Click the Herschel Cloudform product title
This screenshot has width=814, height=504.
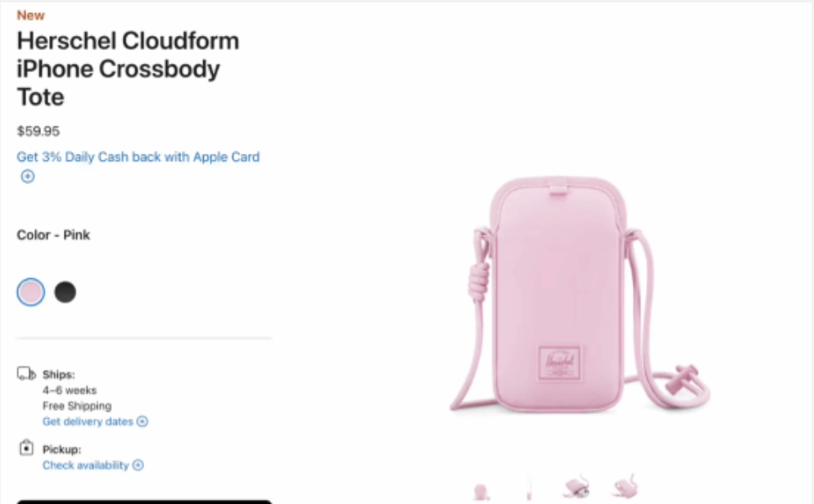(x=129, y=69)
